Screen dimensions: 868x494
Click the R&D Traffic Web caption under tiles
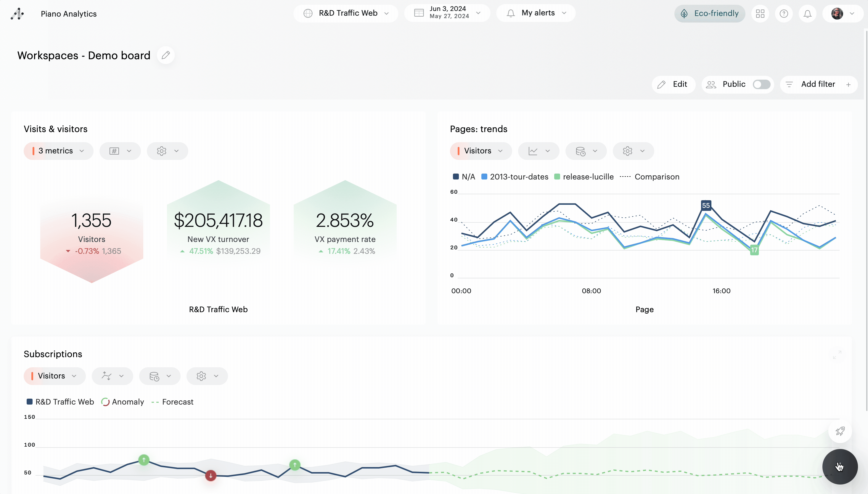click(218, 309)
